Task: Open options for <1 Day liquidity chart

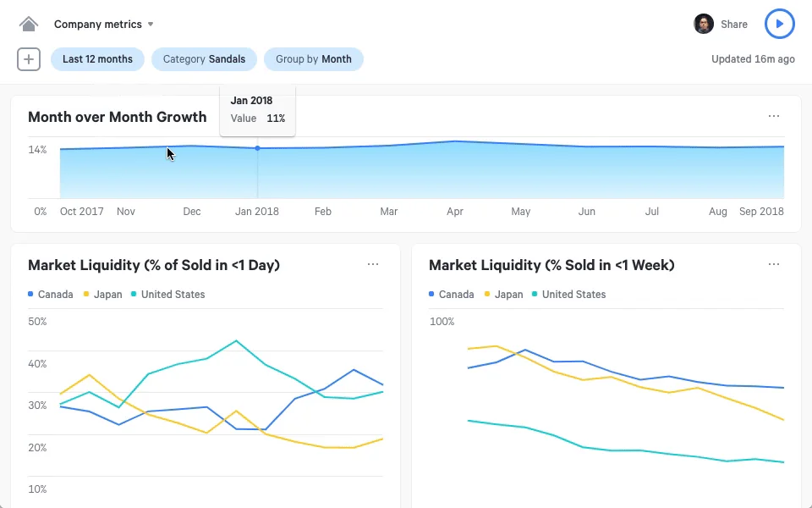Action: tap(373, 265)
